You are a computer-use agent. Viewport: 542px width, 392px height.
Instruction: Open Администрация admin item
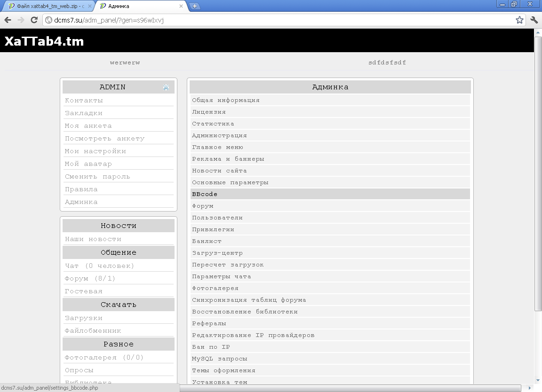(330, 135)
